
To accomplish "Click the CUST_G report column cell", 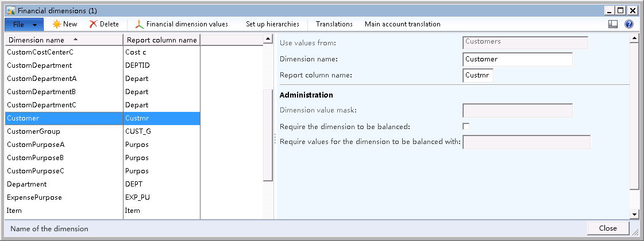I will (162, 131).
